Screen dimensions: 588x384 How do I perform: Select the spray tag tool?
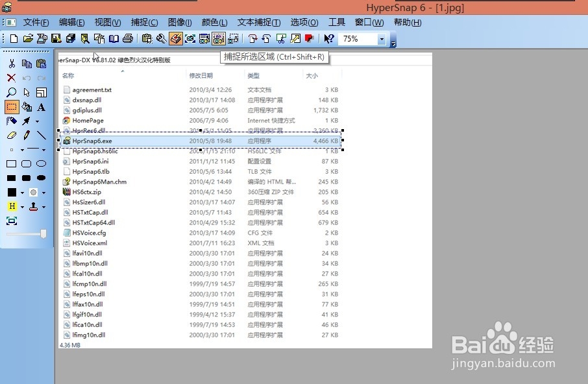pyautogui.click(x=12, y=121)
